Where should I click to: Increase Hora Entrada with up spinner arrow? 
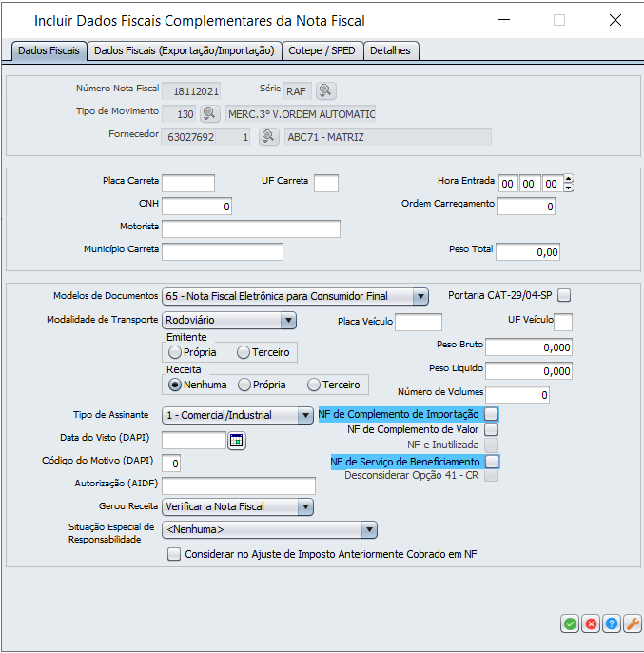pyautogui.click(x=568, y=179)
